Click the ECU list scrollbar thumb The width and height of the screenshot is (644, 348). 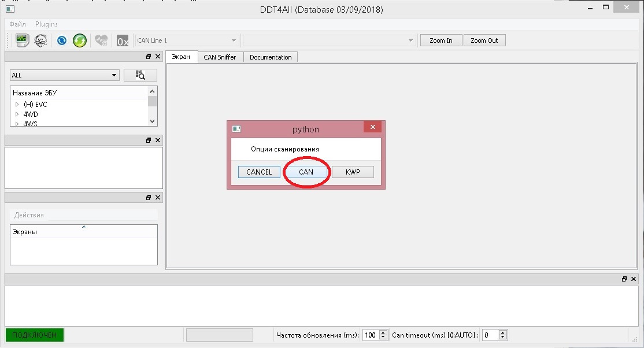(153, 101)
